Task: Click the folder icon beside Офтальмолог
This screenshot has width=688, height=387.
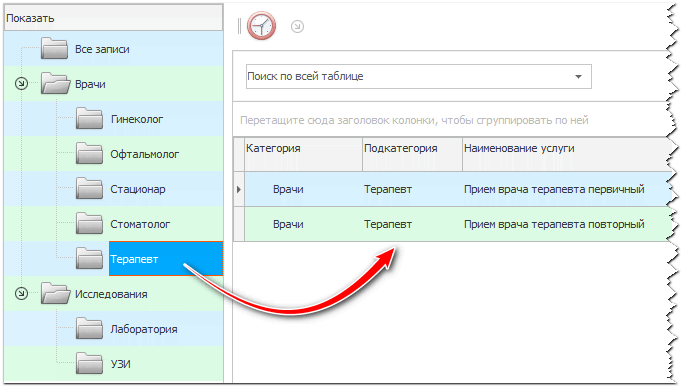Action: pos(90,154)
